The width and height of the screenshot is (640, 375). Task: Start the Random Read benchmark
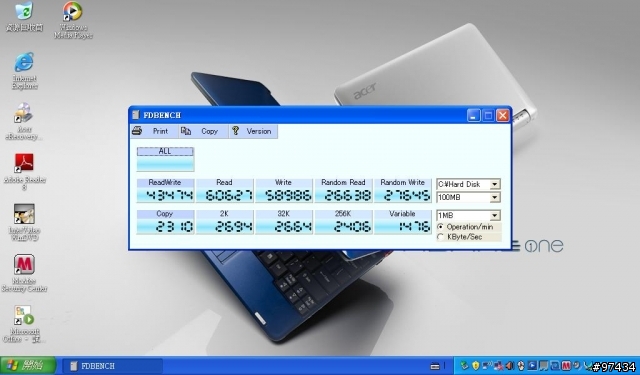pyautogui.click(x=343, y=190)
